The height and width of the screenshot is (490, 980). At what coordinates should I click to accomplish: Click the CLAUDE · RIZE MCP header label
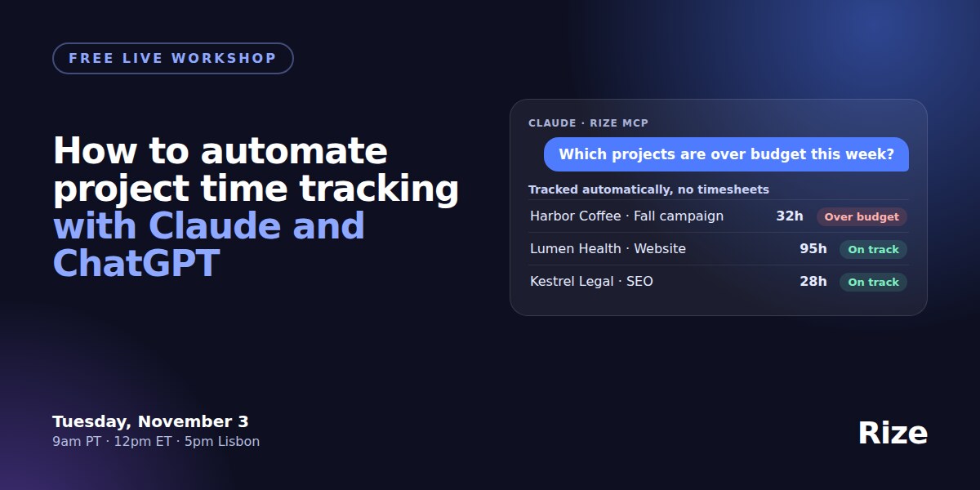tap(588, 123)
